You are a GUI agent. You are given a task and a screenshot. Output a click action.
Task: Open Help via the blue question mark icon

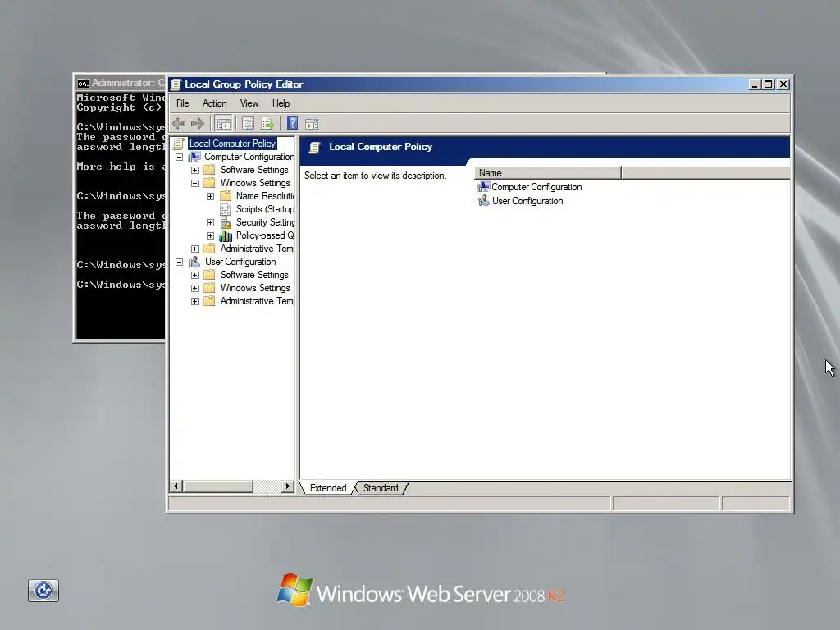pos(292,123)
